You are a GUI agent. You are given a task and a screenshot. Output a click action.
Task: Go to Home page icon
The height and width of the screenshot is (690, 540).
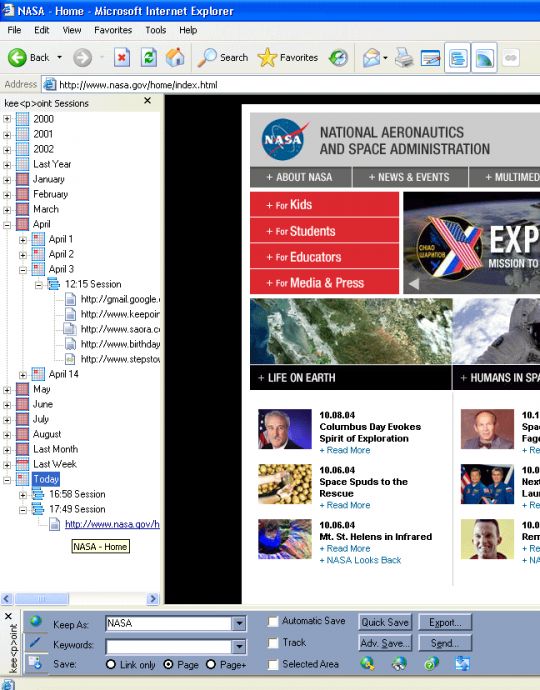point(175,58)
